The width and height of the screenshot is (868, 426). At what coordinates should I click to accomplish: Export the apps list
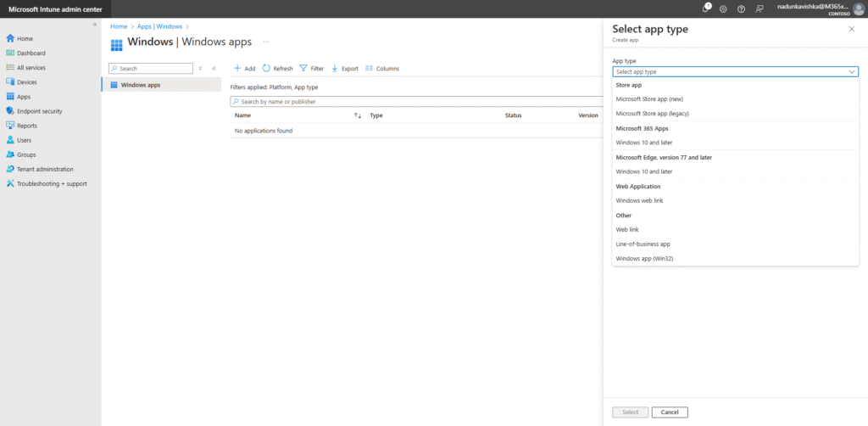[344, 69]
